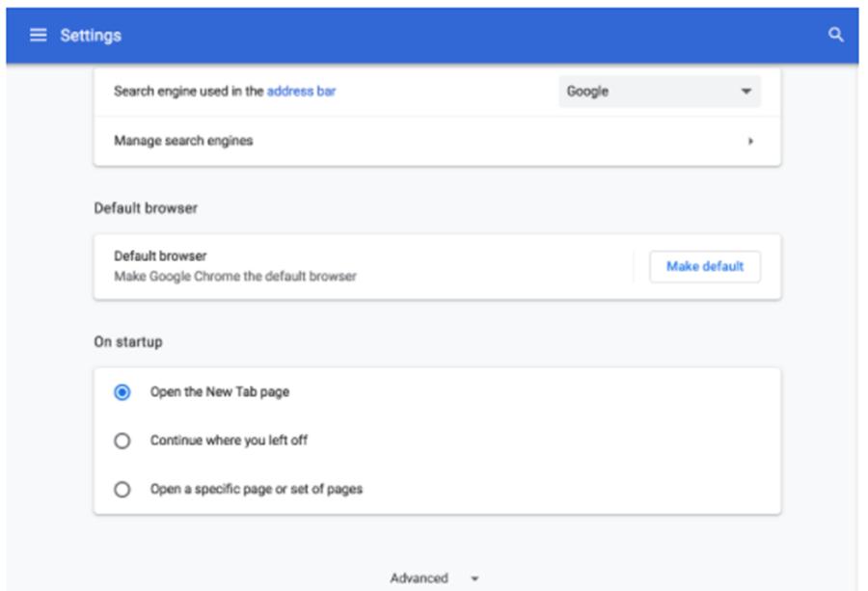
Task: Click the Default browser section heading
Action: coord(146,208)
